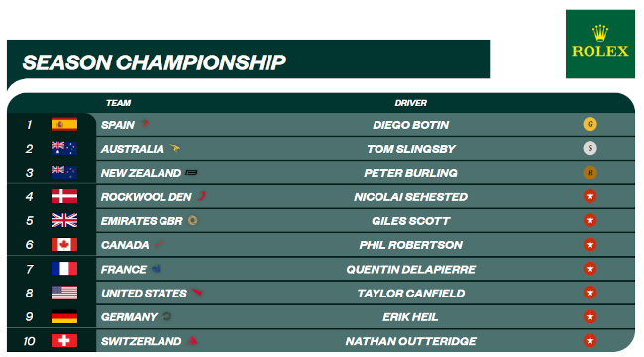The height and width of the screenshot is (357, 644).
Task: Click driver Quentin Delapierre's name
Action: click(x=411, y=270)
